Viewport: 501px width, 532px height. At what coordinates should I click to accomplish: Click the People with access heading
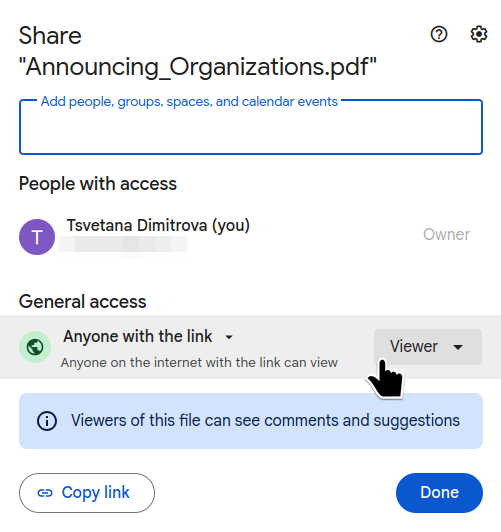(98, 184)
